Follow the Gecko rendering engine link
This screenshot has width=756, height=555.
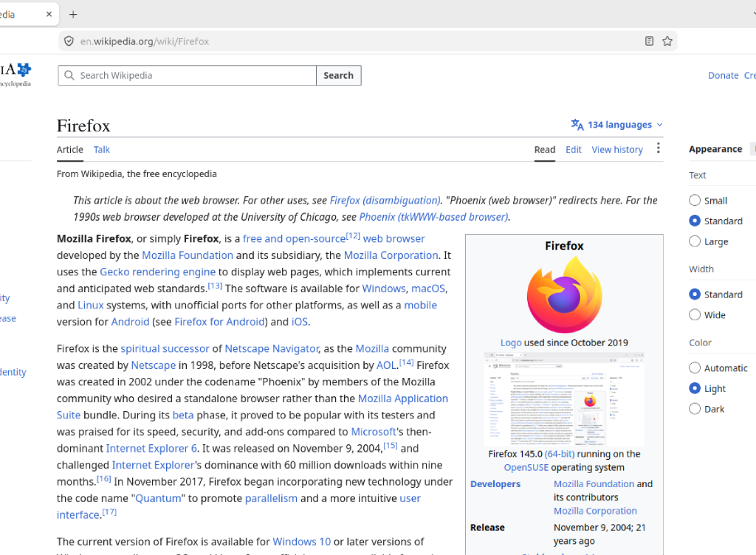click(x=158, y=272)
